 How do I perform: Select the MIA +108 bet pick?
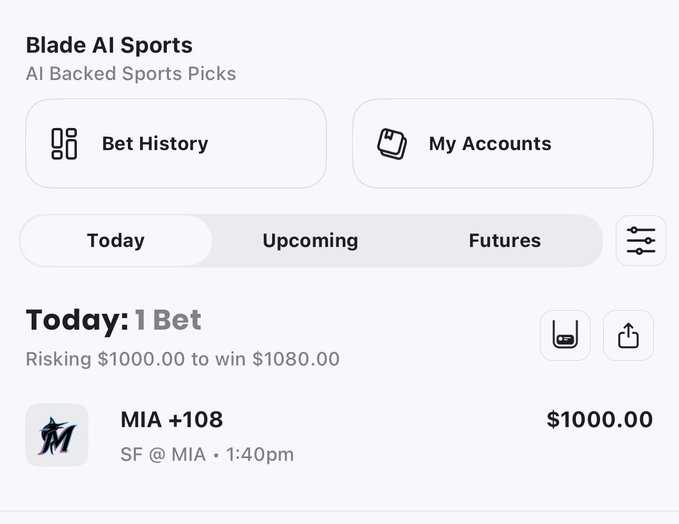(171, 419)
